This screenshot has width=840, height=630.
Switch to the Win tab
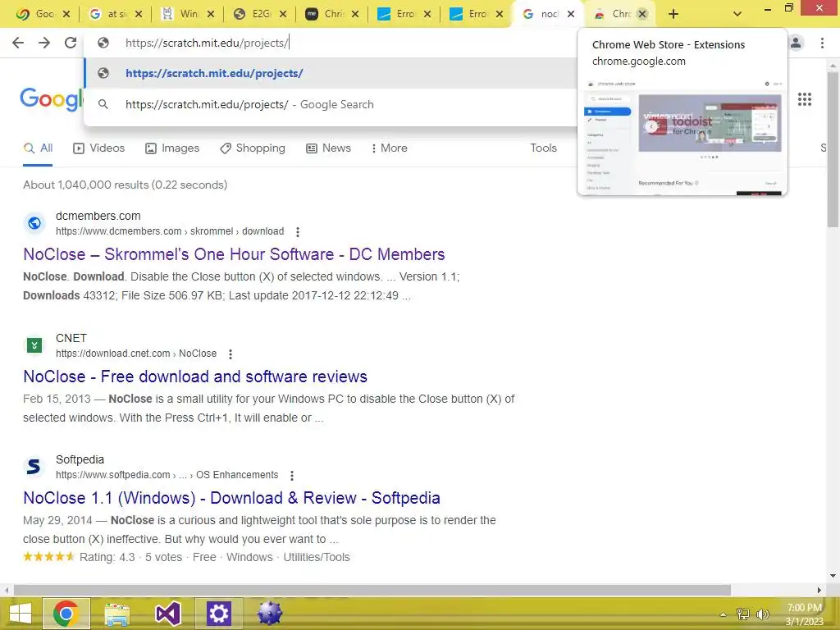pos(181,14)
